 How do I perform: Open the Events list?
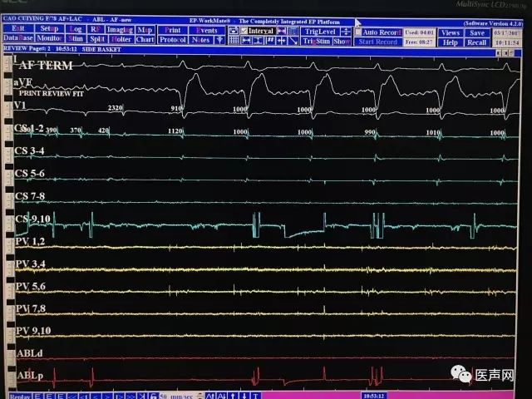[x=206, y=30]
